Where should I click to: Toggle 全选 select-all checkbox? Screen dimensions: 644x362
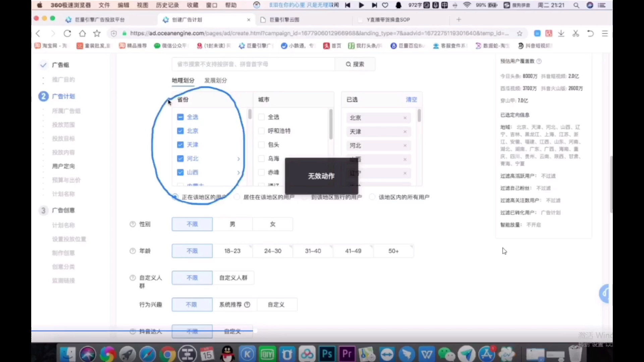point(180,117)
